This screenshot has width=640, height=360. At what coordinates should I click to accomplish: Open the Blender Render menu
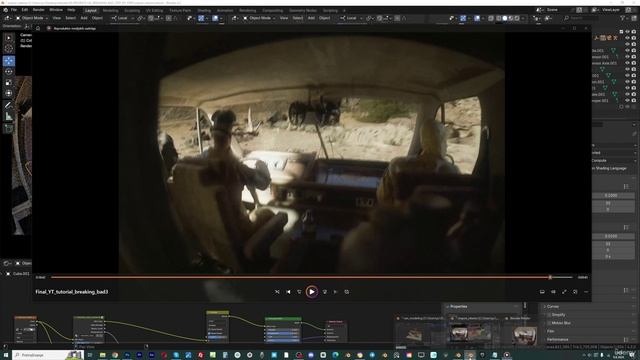(x=39, y=10)
